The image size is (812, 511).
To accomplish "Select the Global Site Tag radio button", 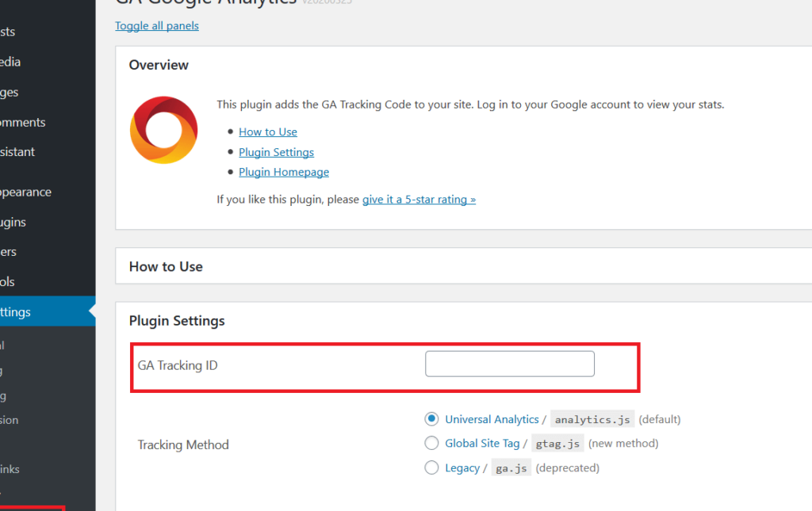I will tap(431, 443).
